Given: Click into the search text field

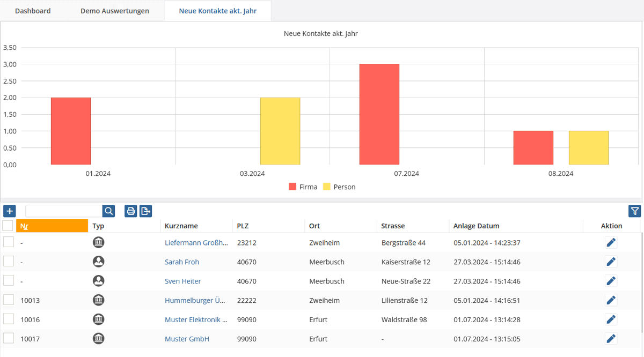Looking at the screenshot, I should click(x=64, y=211).
